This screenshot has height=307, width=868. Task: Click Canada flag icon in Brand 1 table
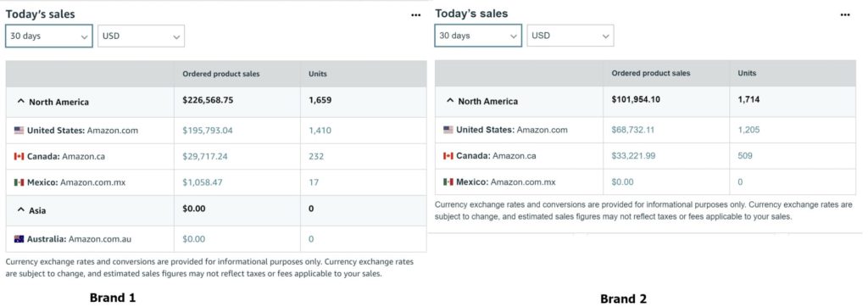point(19,156)
